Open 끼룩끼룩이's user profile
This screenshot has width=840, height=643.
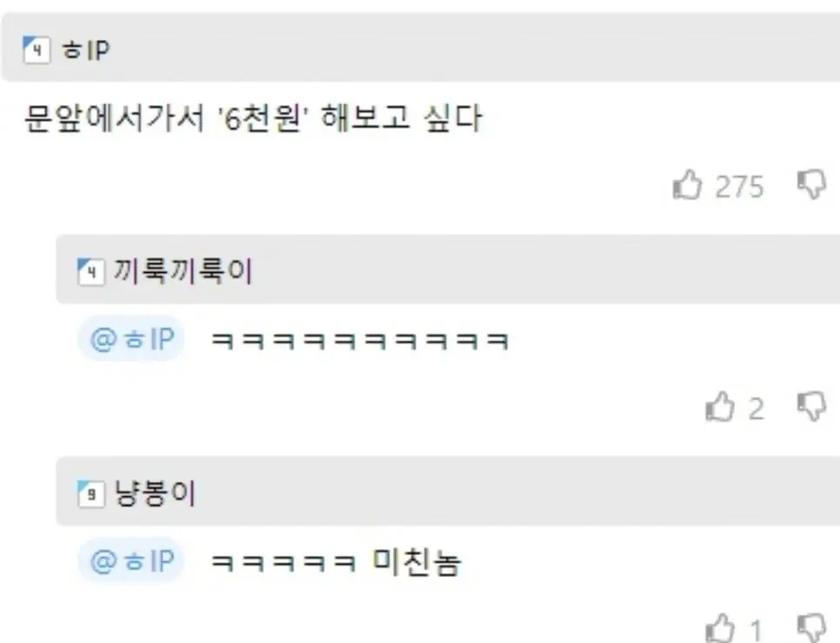point(182,271)
